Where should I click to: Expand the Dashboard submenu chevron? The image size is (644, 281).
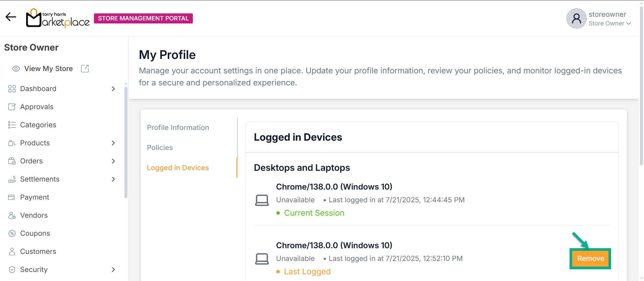pos(113,89)
